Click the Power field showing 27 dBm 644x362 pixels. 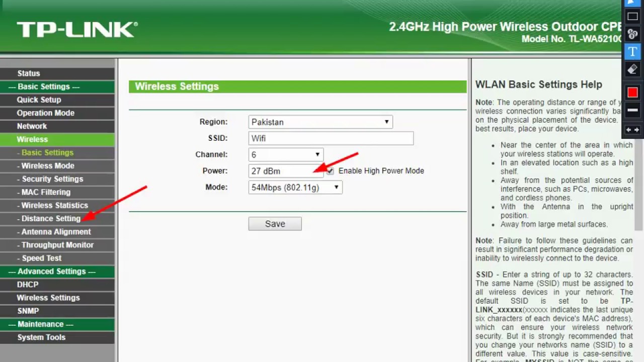coord(286,171)
